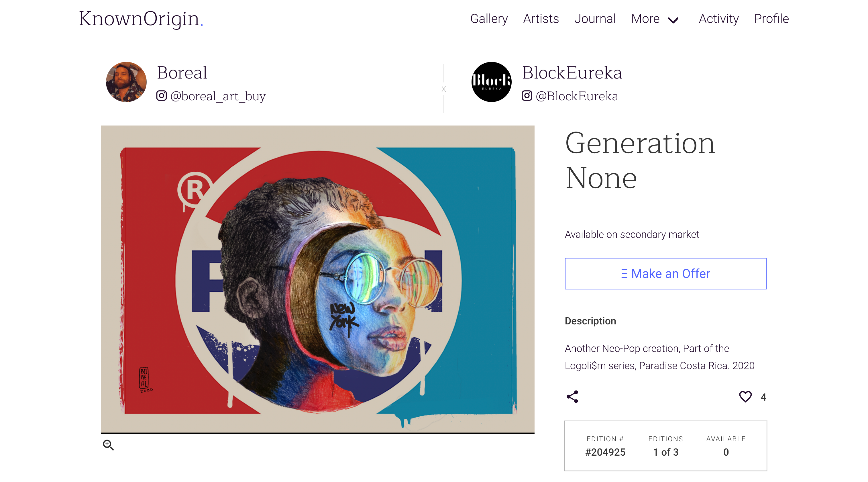This screenshot has height=482, width=868.
Task: Open BlockEureka's Instagram icon
Action: pyautogui.click(x=527, y=96)
